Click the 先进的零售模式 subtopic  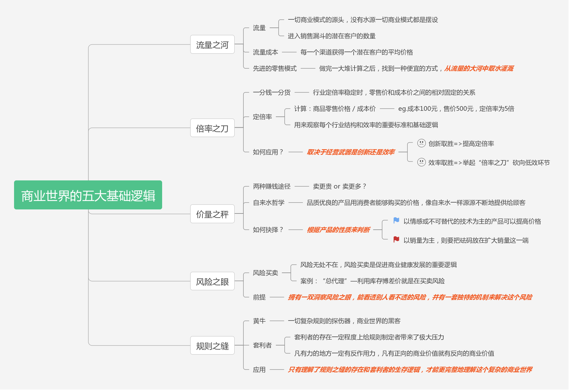tap(275, 68)
